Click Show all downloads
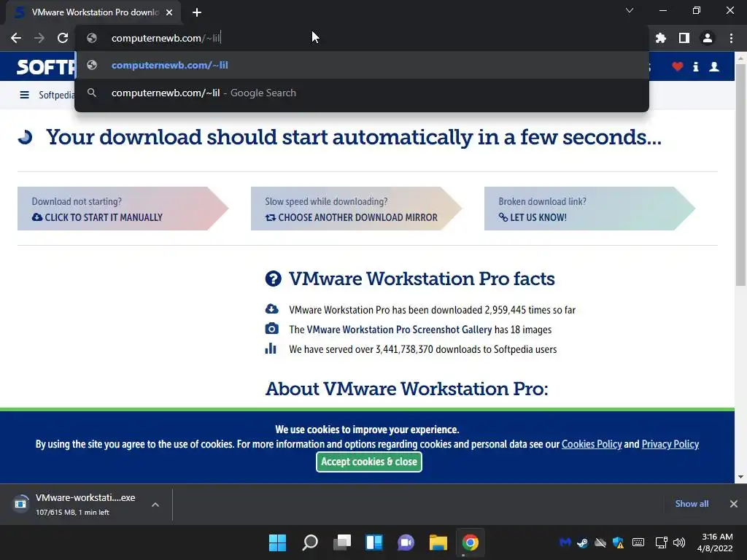 (692, 504)
